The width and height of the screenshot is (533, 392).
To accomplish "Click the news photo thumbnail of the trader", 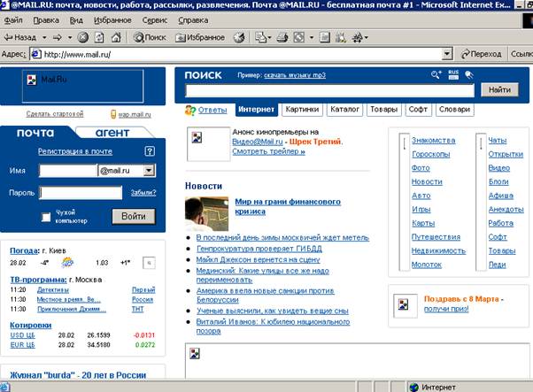I will (x=206, y=213).
